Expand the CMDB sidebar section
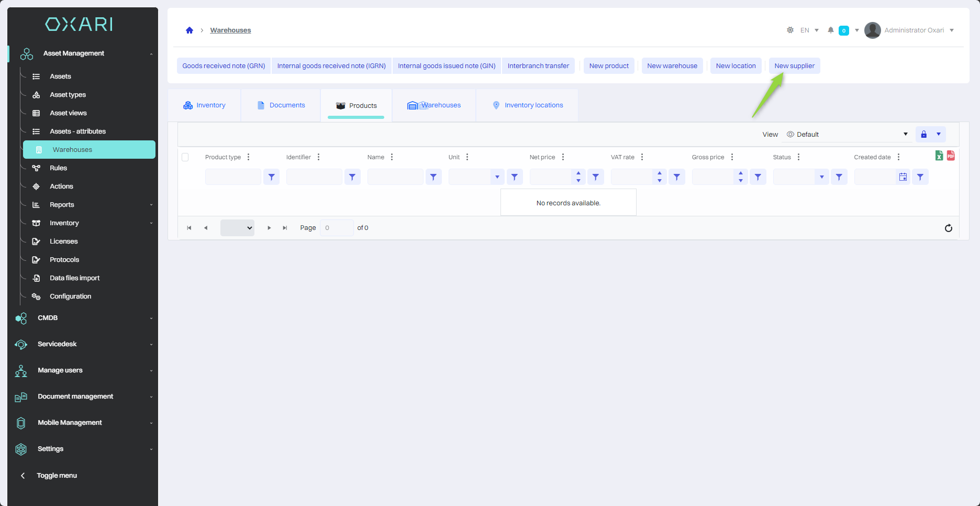 (84, 318)
